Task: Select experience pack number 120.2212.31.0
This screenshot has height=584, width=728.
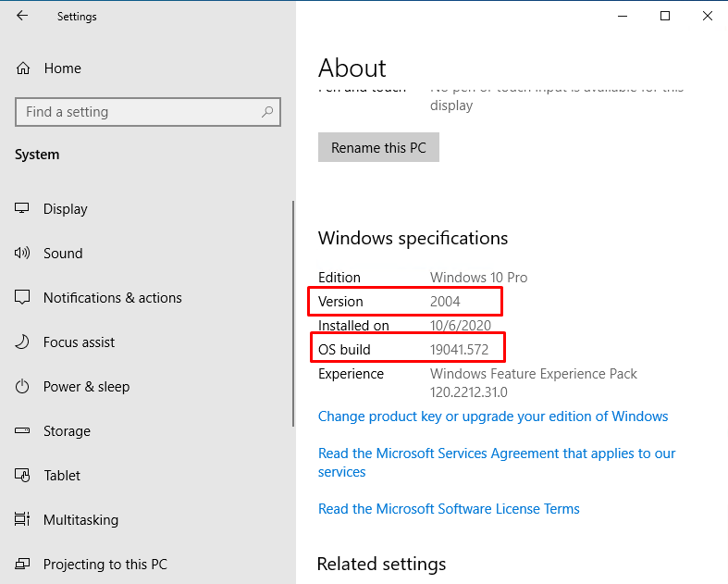Action: (468, 392)
